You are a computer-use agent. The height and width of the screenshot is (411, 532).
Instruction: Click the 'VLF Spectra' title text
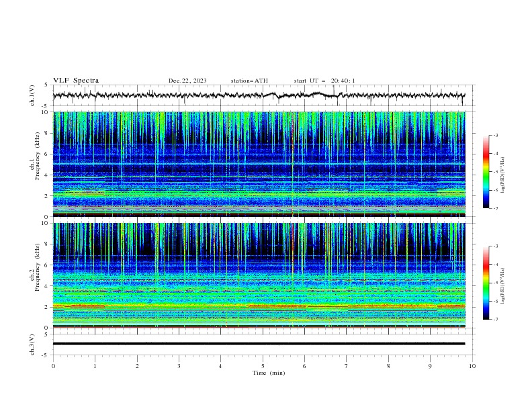(76, 81)
